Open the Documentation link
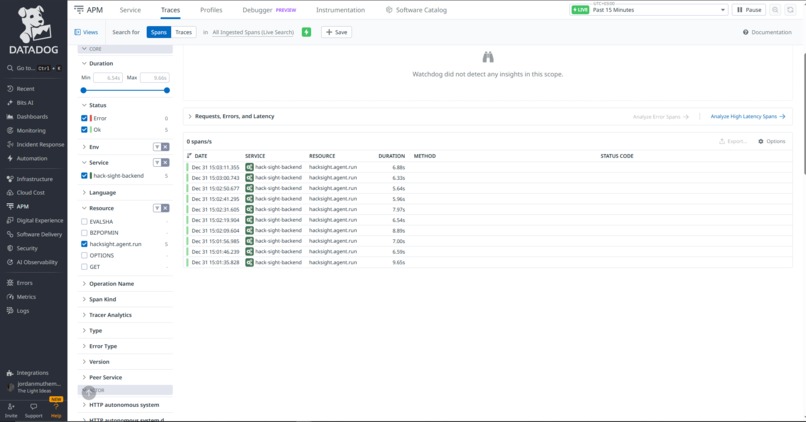 767,32
